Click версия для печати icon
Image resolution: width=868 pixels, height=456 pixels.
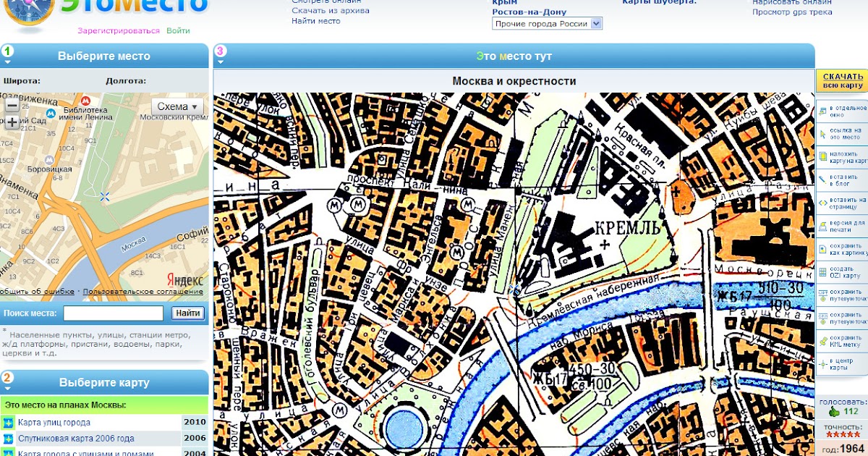(x=823, y=226)
